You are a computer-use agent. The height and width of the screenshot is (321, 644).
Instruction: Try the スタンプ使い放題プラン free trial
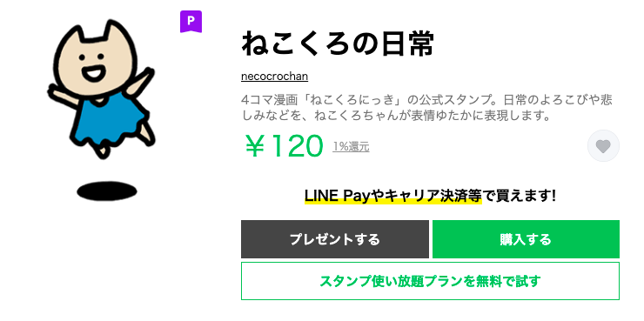[430, 281]
